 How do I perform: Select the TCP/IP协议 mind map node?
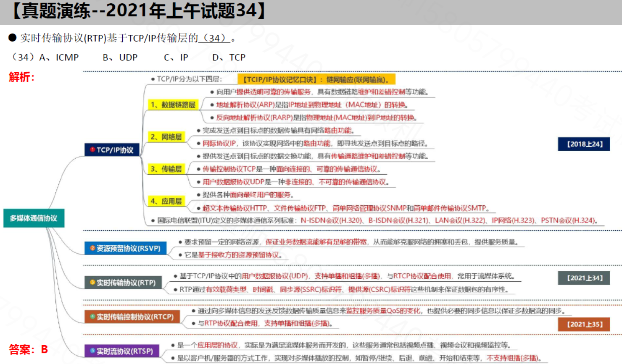tap(112, 150)
